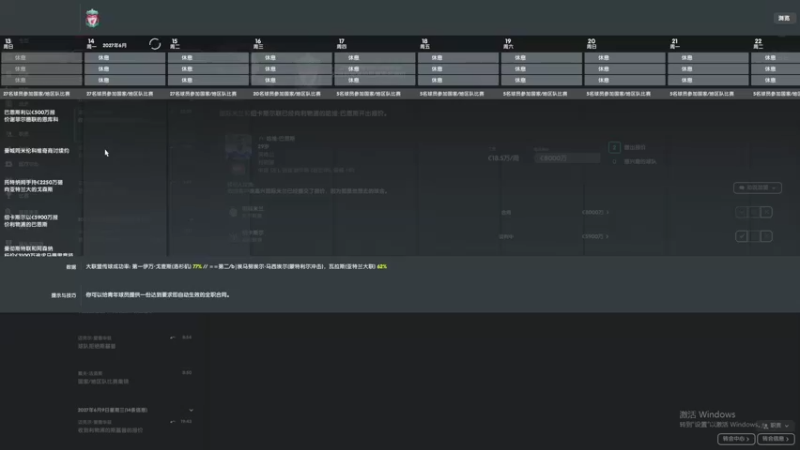Image resolution: width=800 pixels, height=450 pixels.
Task: Click day 19 row 5名球员参加国家/地区队比赛
Action: [535, 94]
